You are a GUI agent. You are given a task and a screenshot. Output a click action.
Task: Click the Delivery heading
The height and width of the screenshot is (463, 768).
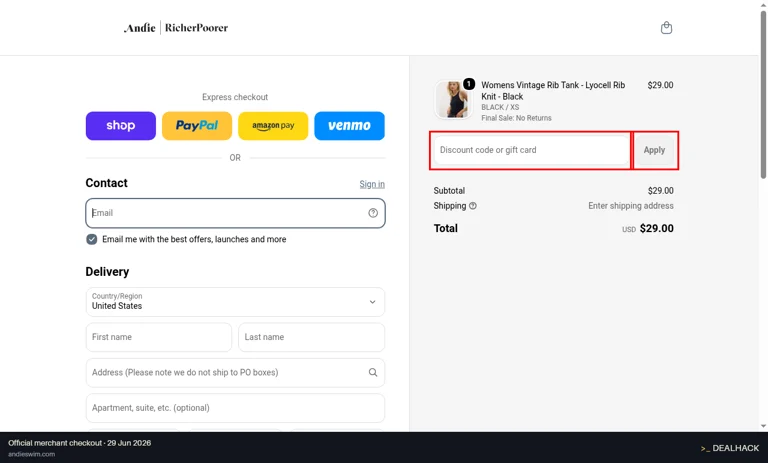point(107,272)
